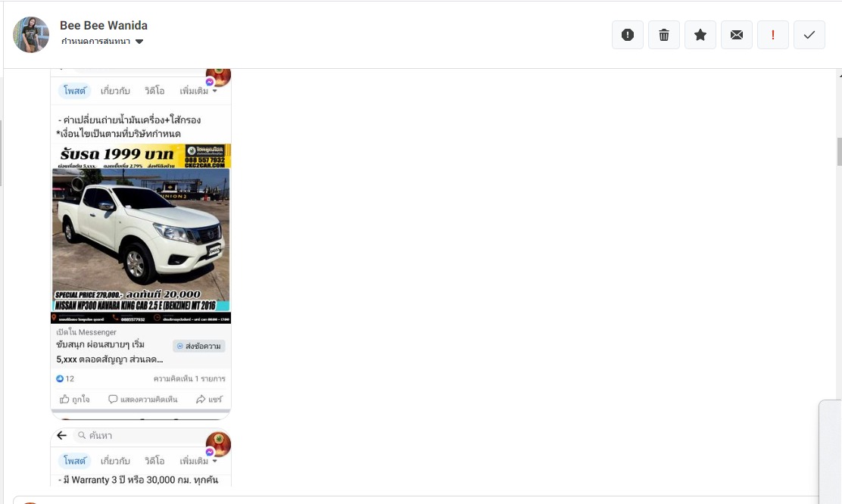Delete conversation with trash icon
The image size is (842, 504).
tap(664, 35)
